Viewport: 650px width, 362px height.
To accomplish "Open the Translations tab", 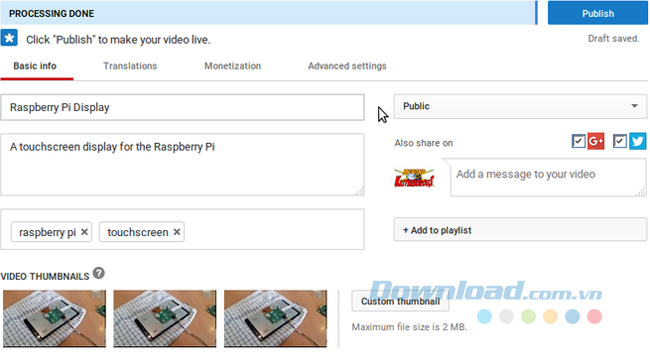I will coord(130,66).
